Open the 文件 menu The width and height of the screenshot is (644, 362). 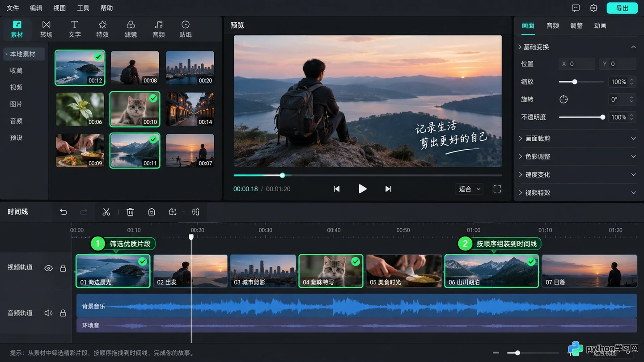click(x=13, y=8)
